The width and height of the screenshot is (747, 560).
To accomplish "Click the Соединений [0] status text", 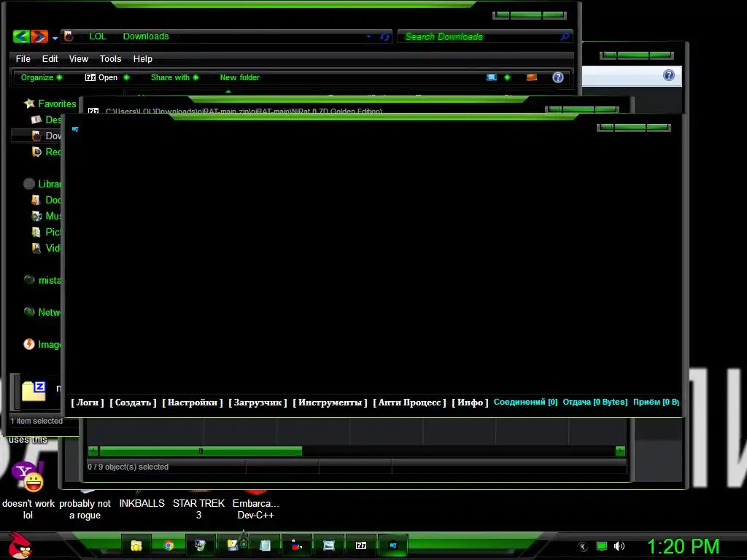I will 525,402.
